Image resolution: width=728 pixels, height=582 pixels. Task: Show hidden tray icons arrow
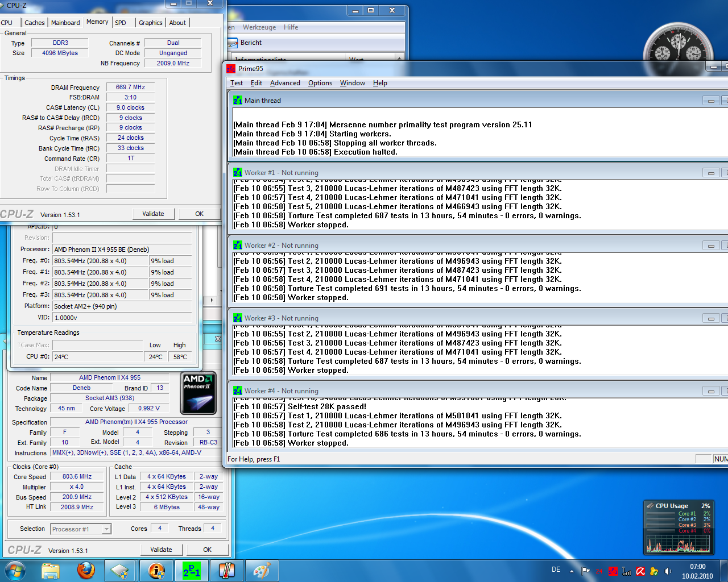pos(572,571)
